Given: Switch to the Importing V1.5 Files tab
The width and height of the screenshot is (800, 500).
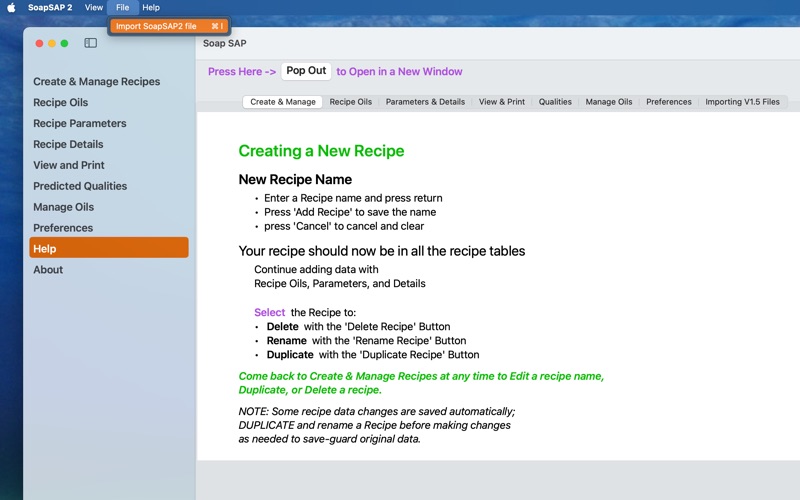Looking at the screenshot, I should 742,102.
